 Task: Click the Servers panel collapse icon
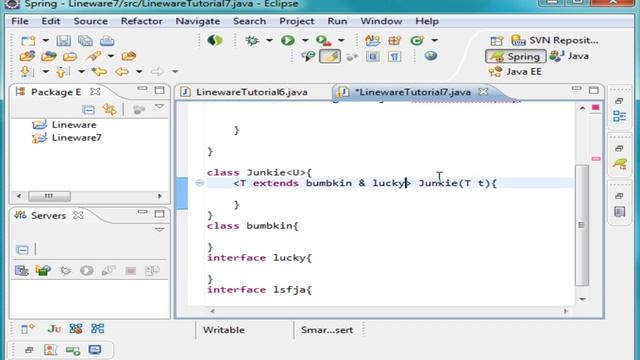tap(22, 249)
